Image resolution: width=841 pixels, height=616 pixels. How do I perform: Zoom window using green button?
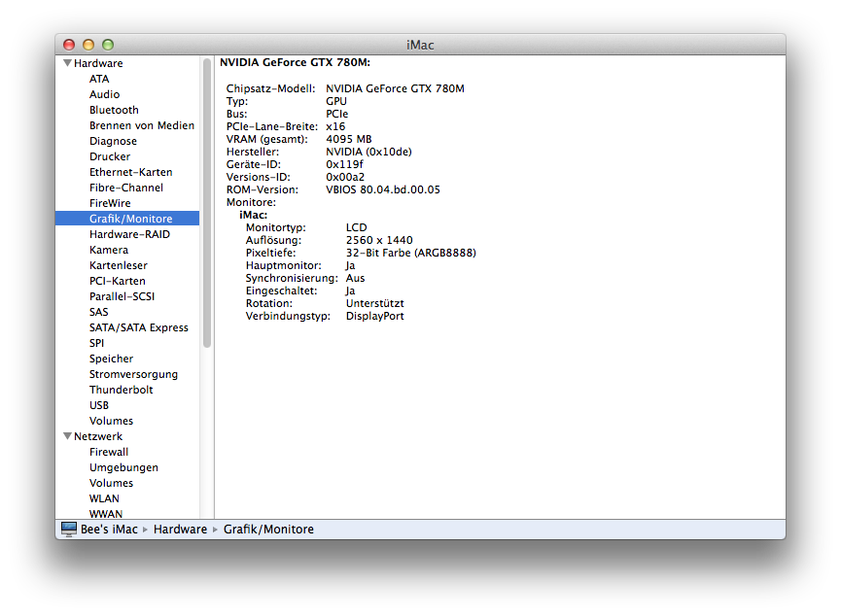tap(108, 45)
